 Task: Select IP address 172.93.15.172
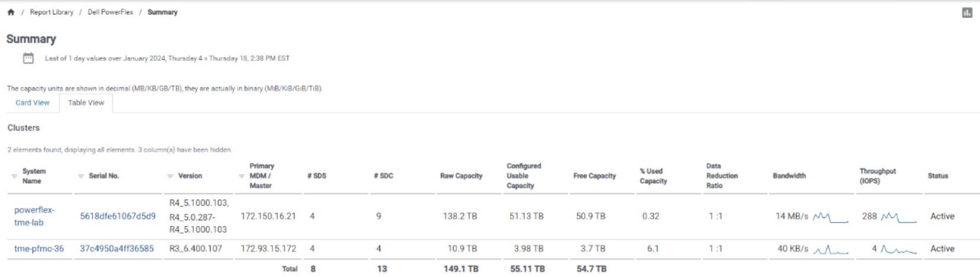click(x=268, y=249)
